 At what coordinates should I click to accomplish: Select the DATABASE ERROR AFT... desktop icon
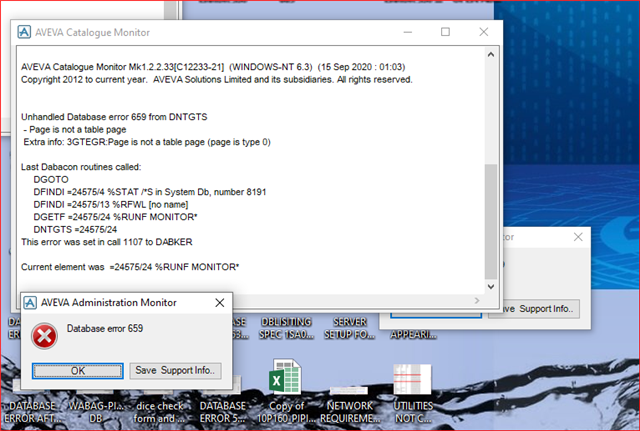(x=32, y=412)
